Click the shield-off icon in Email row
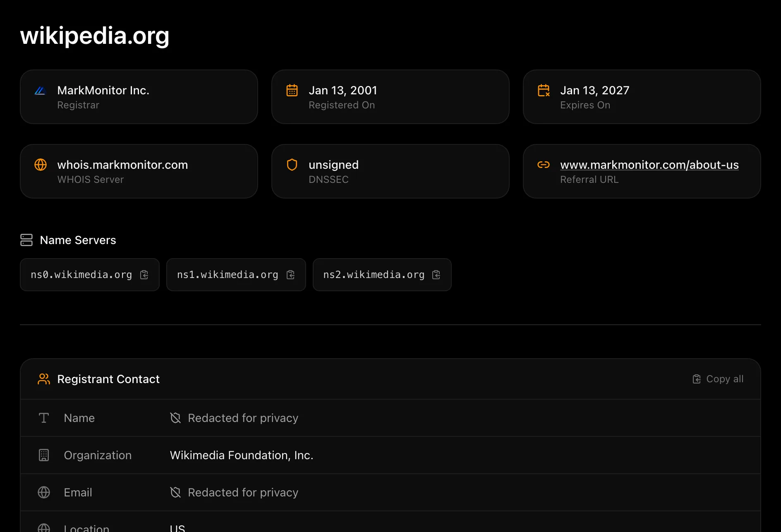Viewport: 781px width, 532px height. point(175,492)
